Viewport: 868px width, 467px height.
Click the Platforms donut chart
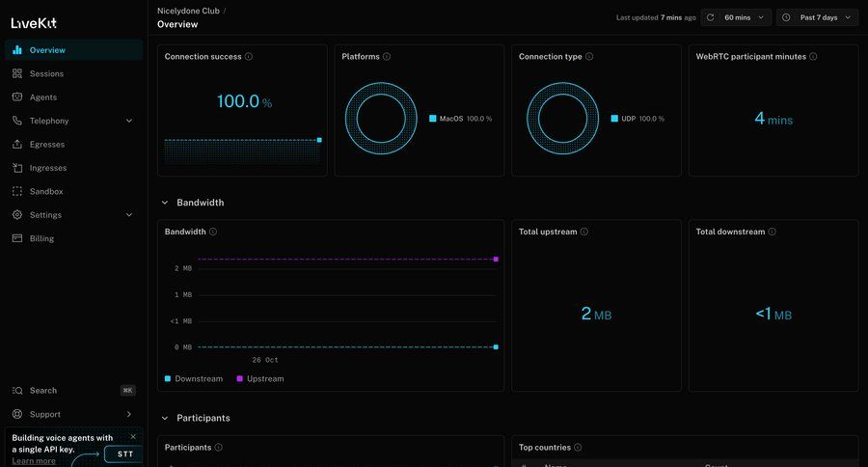(381, 119)
